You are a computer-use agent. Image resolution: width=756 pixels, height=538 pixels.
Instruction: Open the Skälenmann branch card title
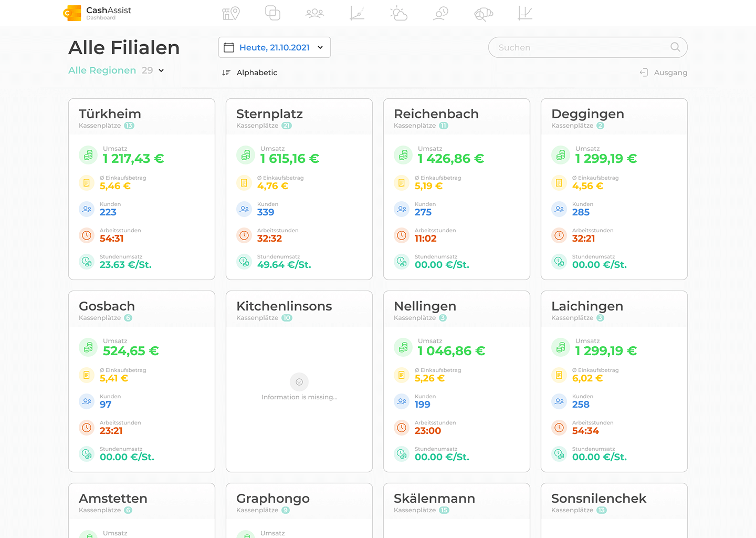434,499
